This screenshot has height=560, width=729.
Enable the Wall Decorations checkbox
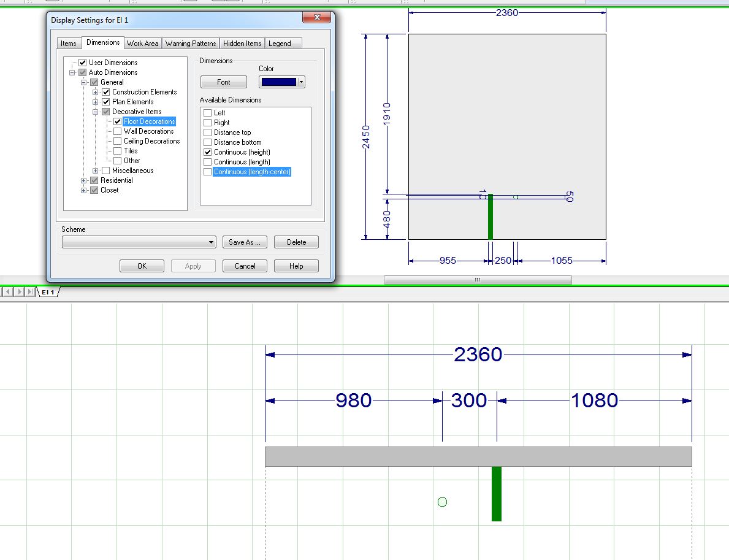pyautogui.click(x=118, y=131)
